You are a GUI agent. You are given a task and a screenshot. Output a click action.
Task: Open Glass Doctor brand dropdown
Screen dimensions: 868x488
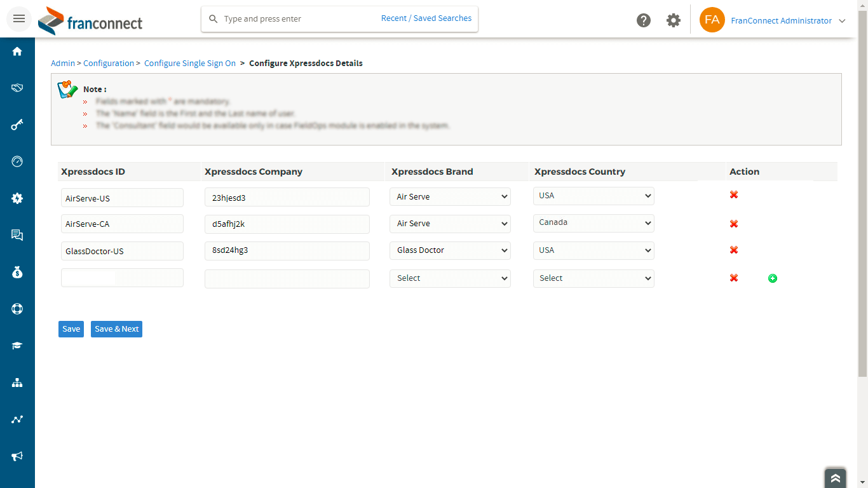point(450,250)
